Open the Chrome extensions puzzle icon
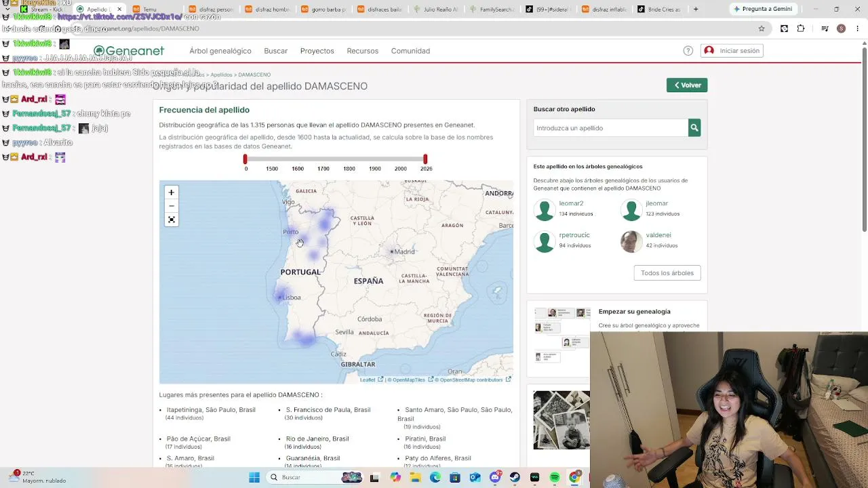The image size is (868, 488). pyautogui.click(x=801, y=28)
